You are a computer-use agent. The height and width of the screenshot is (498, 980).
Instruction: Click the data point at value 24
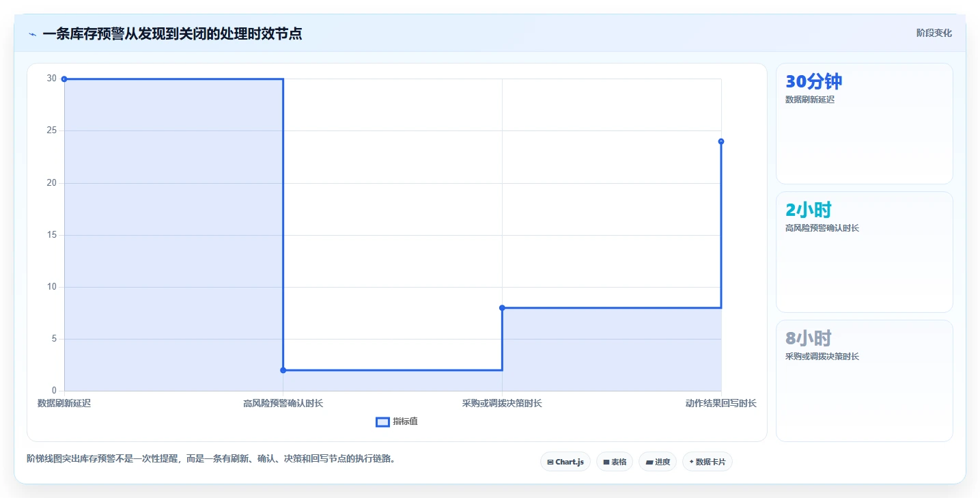[721, 141]
